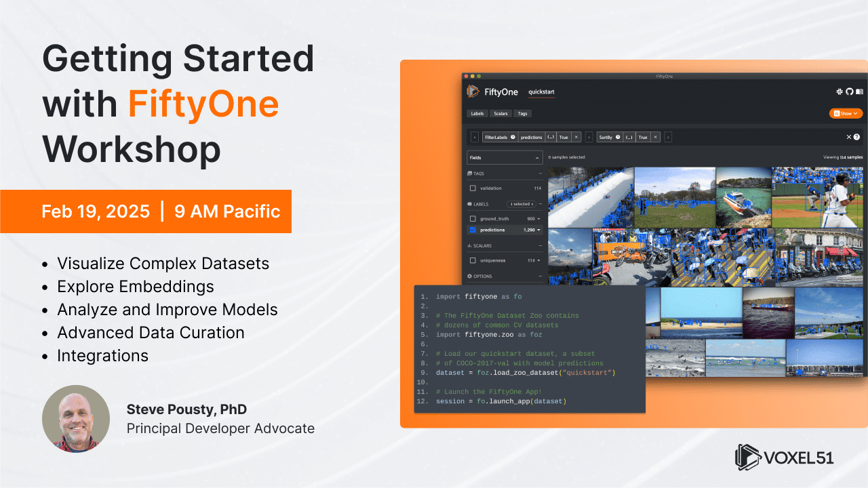Image resolution: width=868 pixels, height=488 pixels.
Task: Click the FiftyOne logo in the app header
Action: tap(473, 91)
